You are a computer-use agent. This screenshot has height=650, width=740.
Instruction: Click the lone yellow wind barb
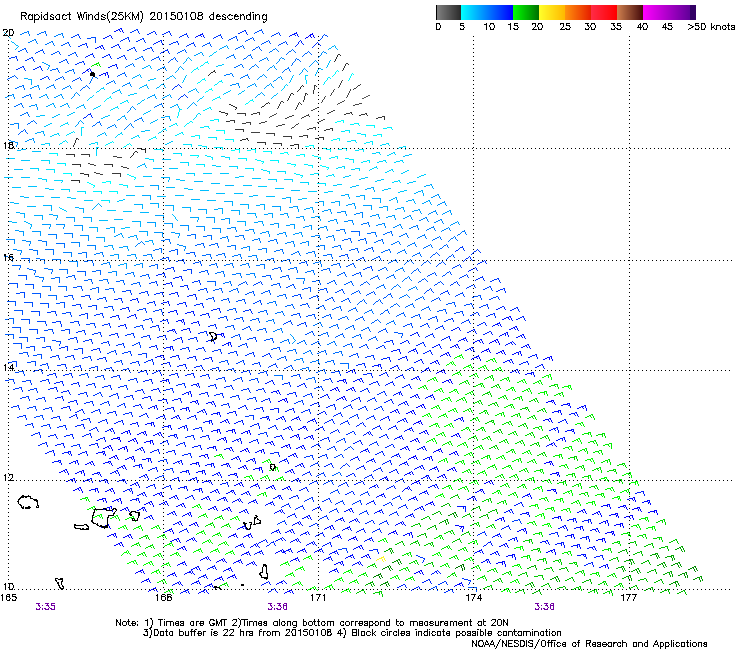click(380, 559)
